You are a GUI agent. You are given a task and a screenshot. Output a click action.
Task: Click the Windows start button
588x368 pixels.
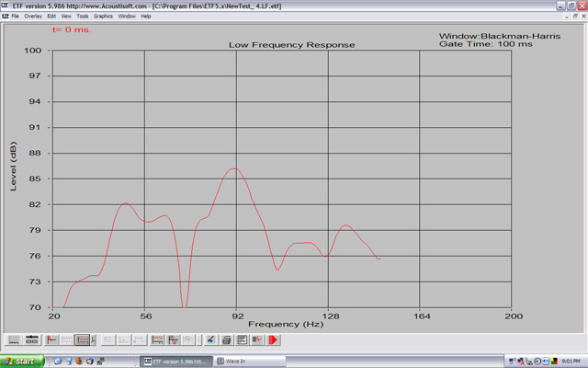pyautogui.click(x=22, y=362)
